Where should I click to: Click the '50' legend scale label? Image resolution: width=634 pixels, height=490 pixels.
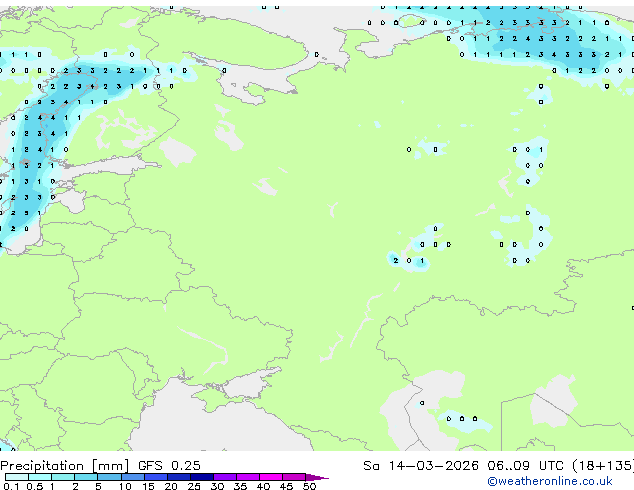[309, 486]
